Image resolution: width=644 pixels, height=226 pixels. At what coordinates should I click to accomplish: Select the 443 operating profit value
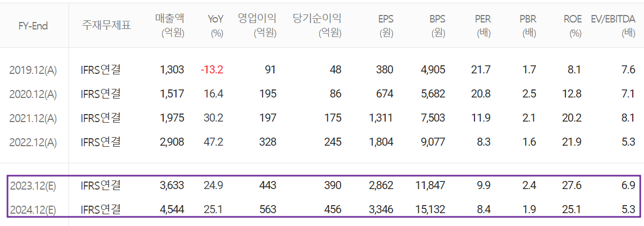click(267, 185)
